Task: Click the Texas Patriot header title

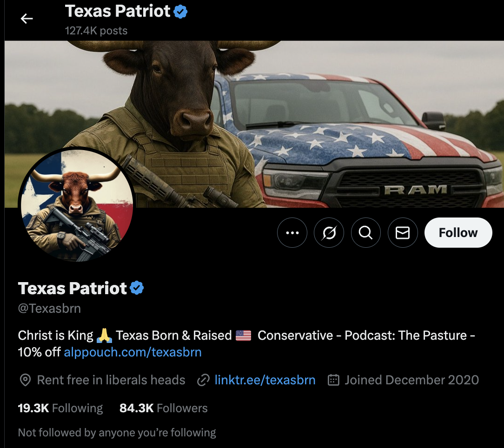Action: click(x=117, y=11)
